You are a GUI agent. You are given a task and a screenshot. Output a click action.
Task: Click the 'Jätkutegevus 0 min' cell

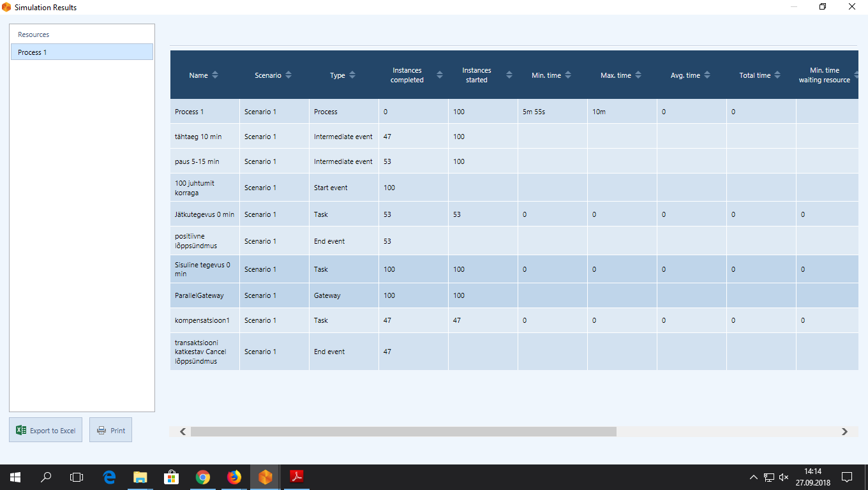point(205,214)
